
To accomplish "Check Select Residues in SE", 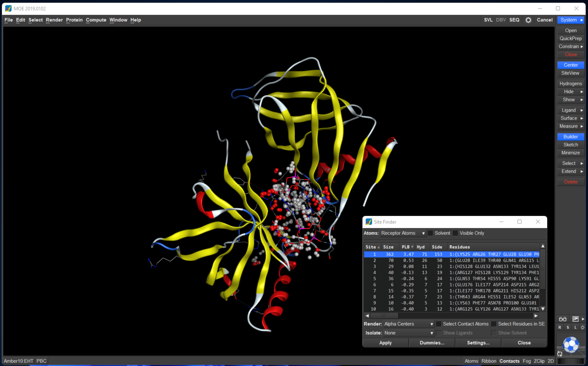I will coord(494,324).
